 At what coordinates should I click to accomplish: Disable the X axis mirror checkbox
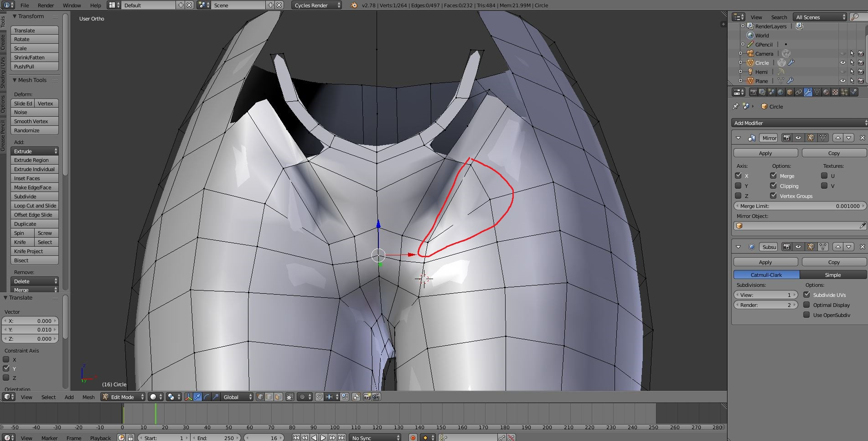(x=738, y=176)
